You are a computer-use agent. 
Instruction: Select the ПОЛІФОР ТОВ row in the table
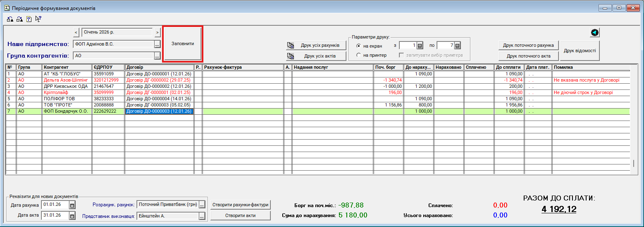point(67,99)
